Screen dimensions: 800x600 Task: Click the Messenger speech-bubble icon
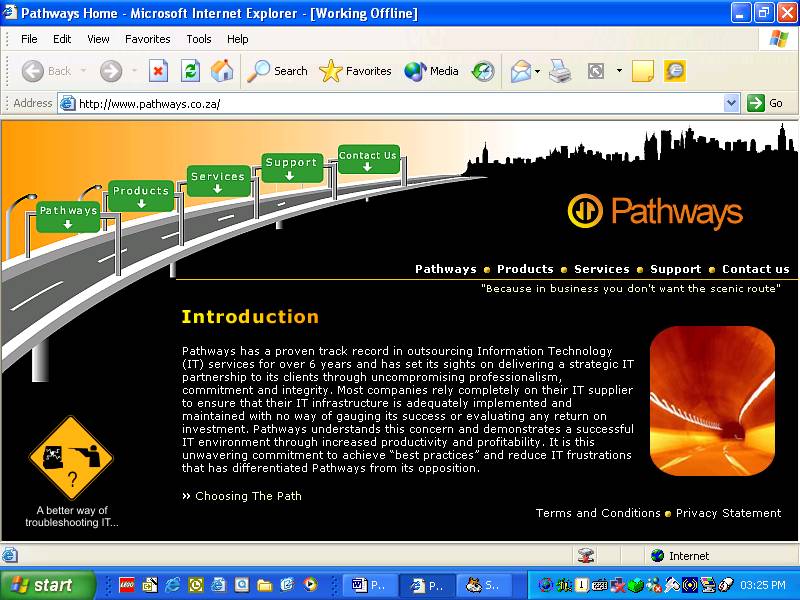coord(674,71)
